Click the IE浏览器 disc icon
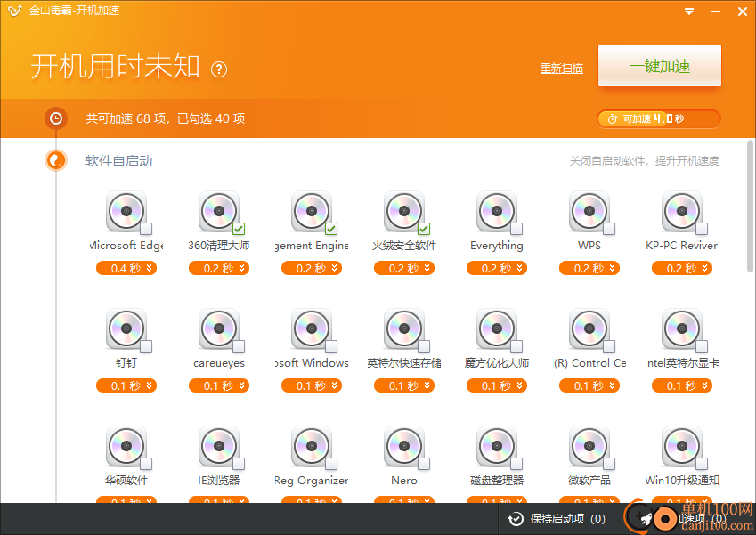The height and width of the screenshot is (535, 756). click(219, 446)
